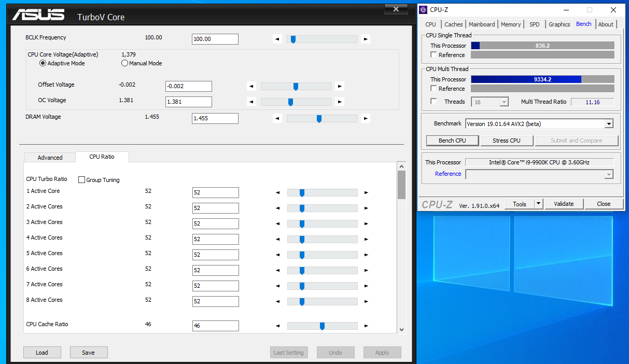This screenshot has width=629, height=364.
Task: Open Threads count dropdown
Action: (x=504, y=102)
